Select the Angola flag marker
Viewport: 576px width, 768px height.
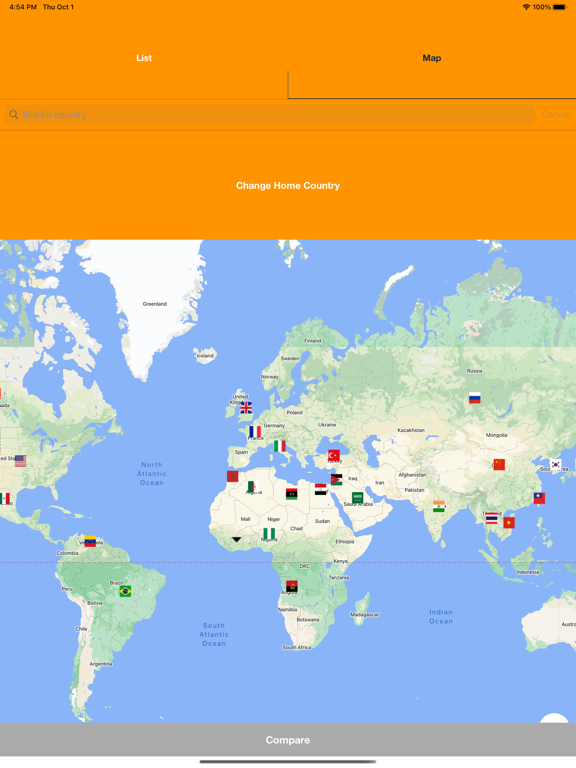tap(292, 586)
